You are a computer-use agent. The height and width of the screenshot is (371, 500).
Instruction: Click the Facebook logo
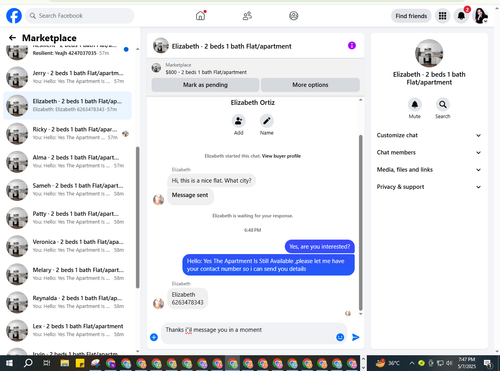click(x=14, y=16)
